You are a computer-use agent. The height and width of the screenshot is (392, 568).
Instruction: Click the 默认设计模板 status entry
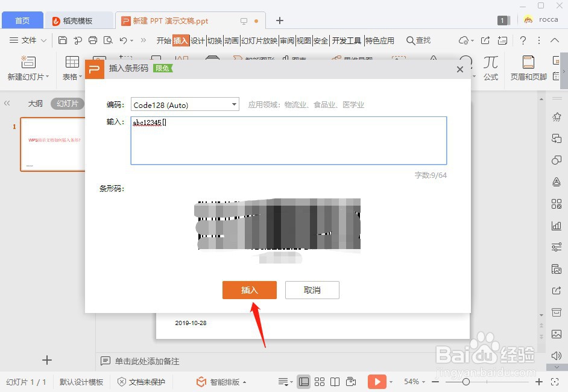pyautogui.click(x=81, y=382)
